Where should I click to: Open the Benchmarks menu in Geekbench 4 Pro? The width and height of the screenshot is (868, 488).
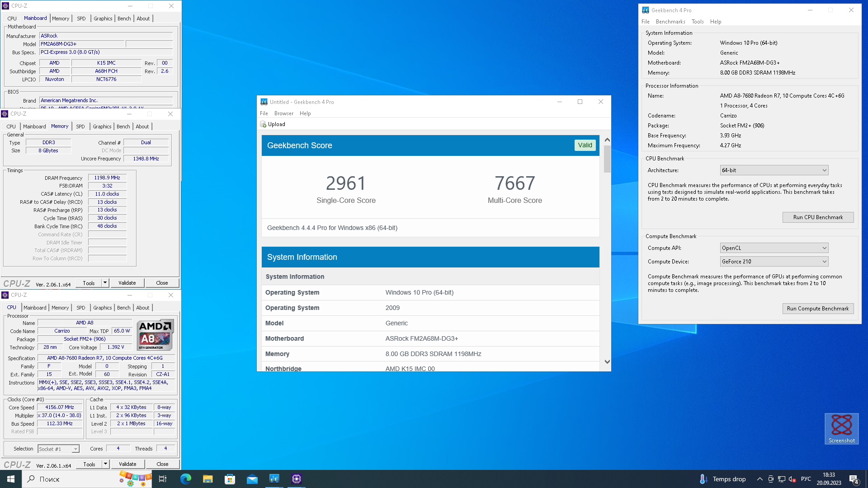(x=670, y=22)
